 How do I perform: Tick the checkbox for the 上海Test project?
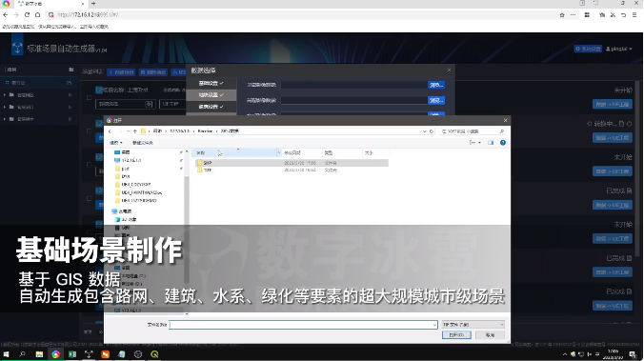tap(90, 98)
